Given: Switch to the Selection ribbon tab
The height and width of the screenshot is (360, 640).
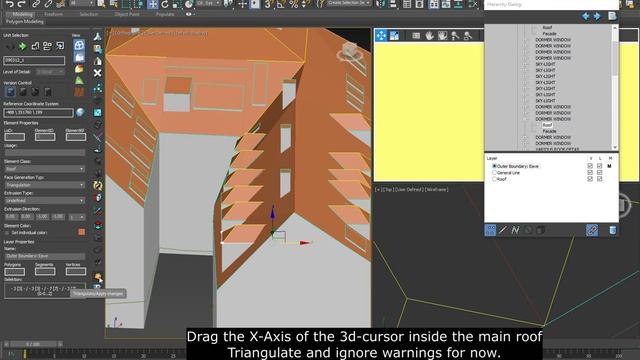Looking at the screenshot, I should tap(89, 14).
